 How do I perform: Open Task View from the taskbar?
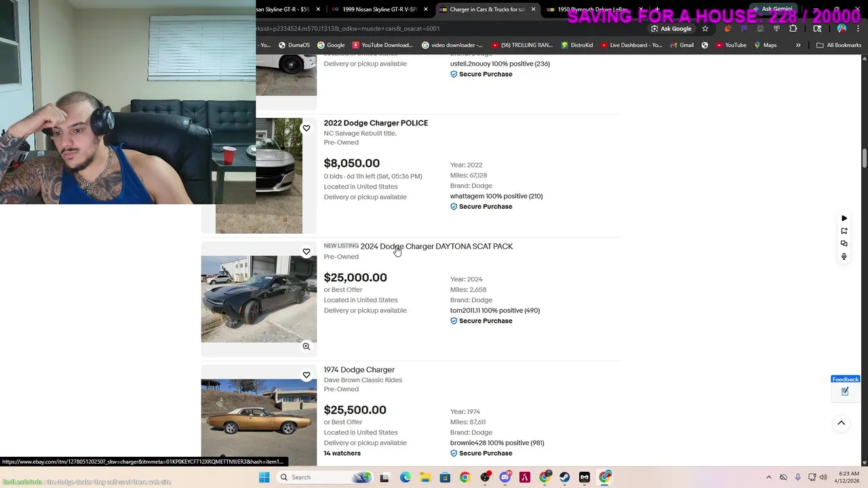click(x=384, y=477)
